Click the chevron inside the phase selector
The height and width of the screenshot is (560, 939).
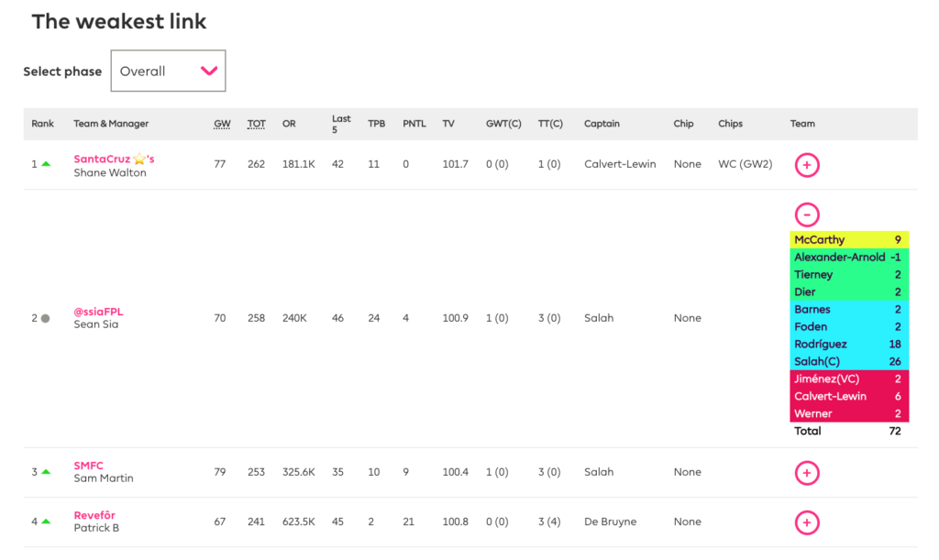(211, 71)
